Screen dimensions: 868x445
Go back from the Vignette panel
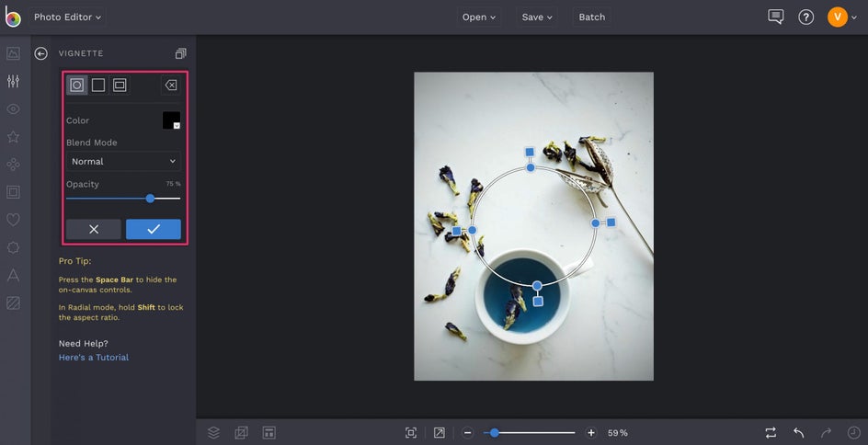pyautogui.click(x=41, y=53)
